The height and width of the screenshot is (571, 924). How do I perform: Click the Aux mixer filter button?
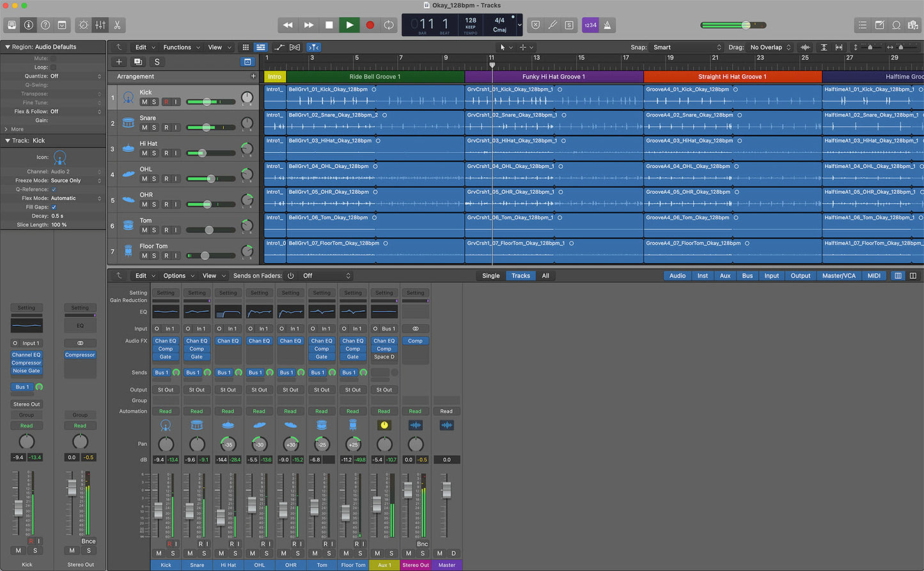[724, 276]
